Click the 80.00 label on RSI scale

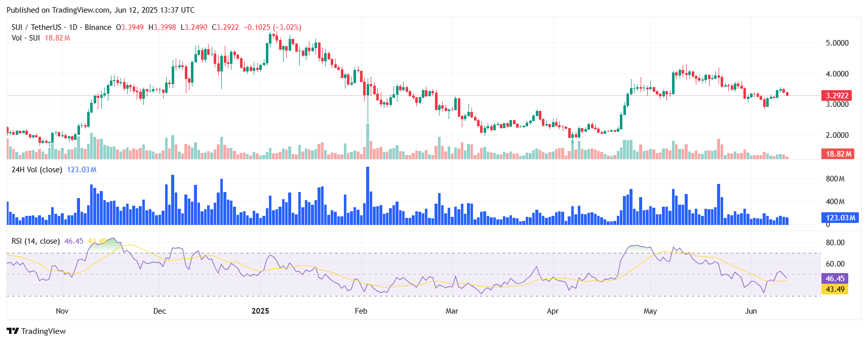pos(835,243)
